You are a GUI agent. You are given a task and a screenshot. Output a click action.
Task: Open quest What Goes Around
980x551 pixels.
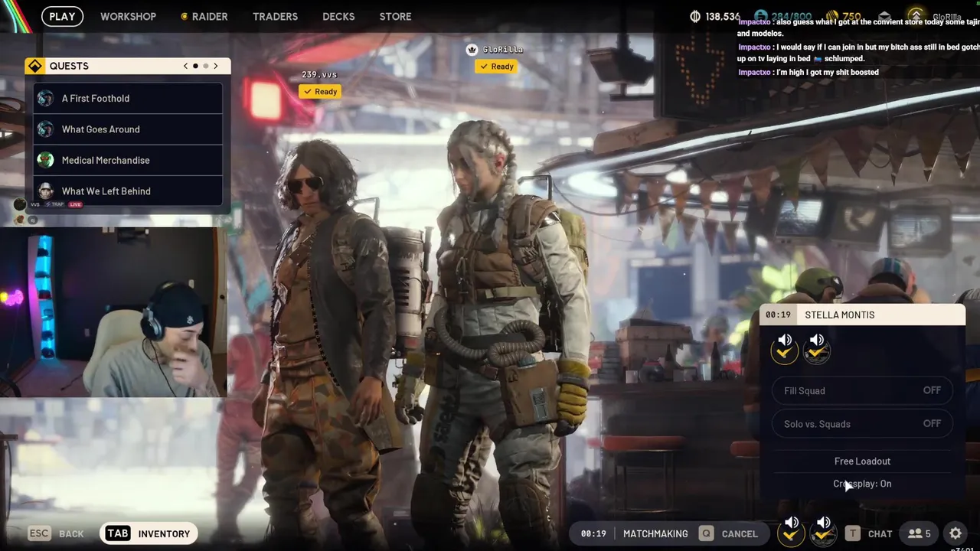coord(128,129)
